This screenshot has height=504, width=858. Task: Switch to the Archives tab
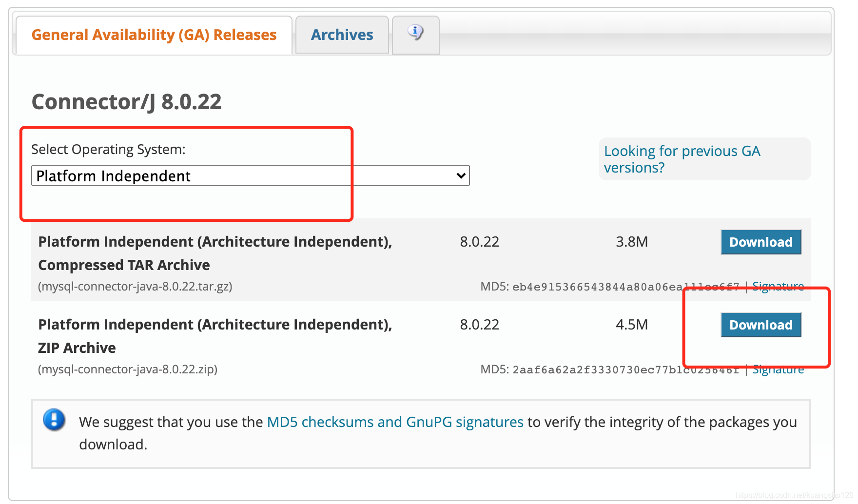tap(342, 35)
